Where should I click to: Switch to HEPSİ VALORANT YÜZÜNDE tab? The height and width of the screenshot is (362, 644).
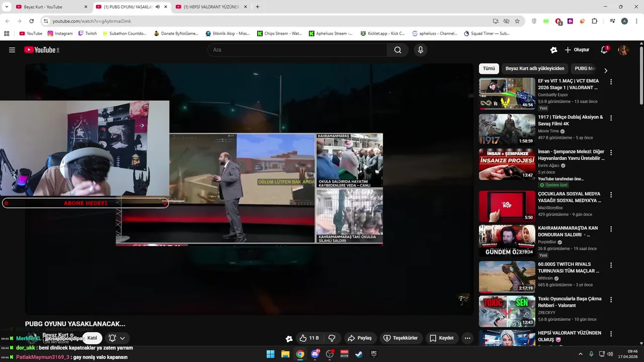pos(211,7)
